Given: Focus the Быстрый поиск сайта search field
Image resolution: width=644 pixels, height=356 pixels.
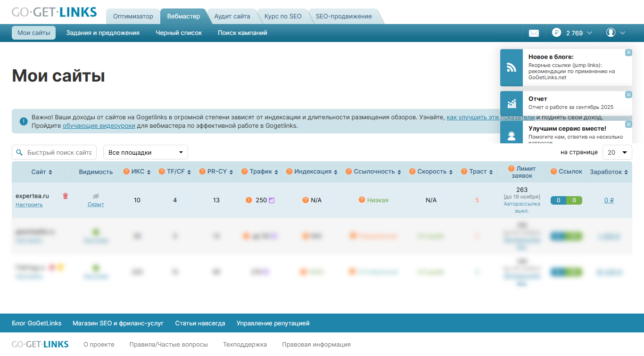Looking at the screenshot, I should (54, 152).
